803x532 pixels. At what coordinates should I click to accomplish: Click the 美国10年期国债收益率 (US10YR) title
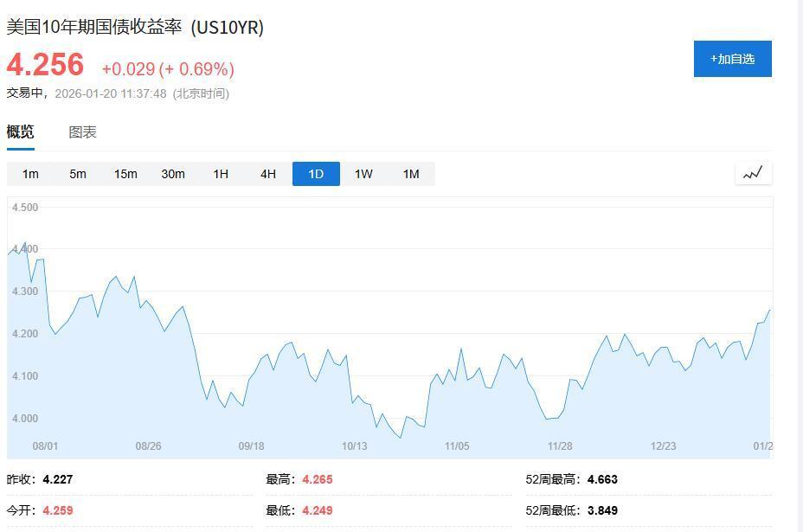[x=135, y=28]
